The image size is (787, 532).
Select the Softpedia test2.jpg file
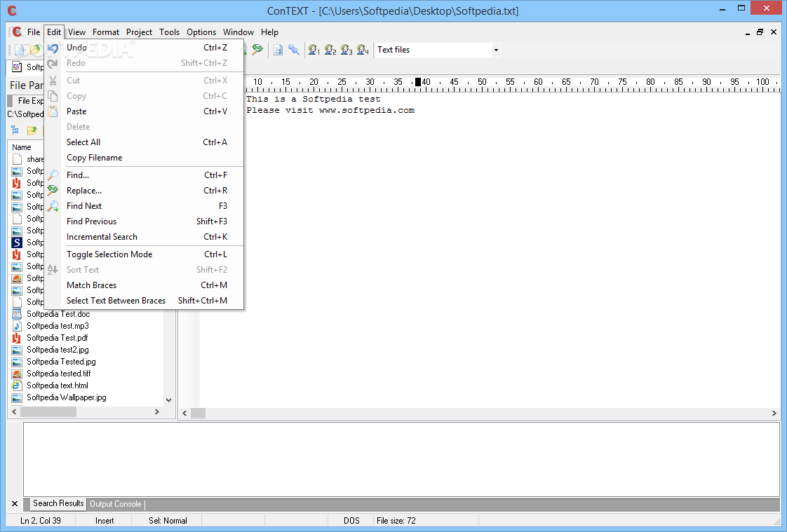point(58,350)
